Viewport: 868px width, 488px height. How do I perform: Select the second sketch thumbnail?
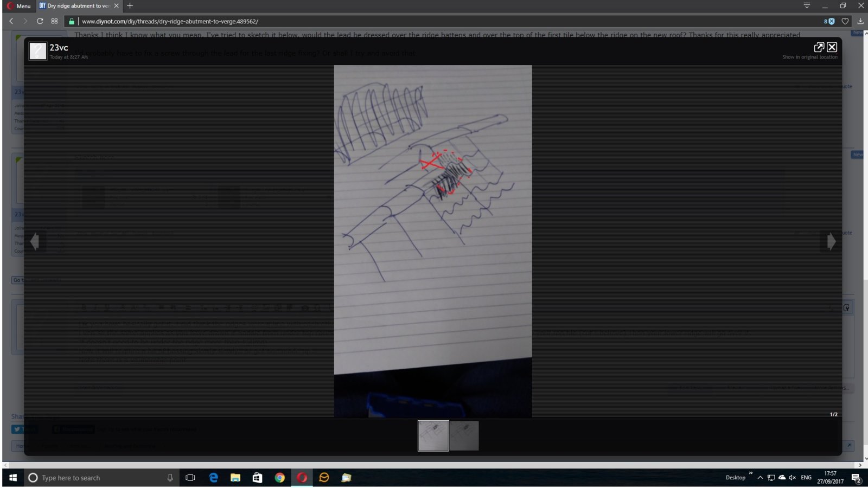[x=464, y=435]
